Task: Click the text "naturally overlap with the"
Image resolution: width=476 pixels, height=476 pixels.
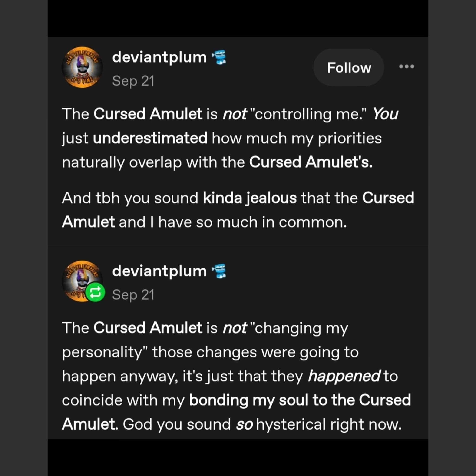Action: [x=153, y=162]
